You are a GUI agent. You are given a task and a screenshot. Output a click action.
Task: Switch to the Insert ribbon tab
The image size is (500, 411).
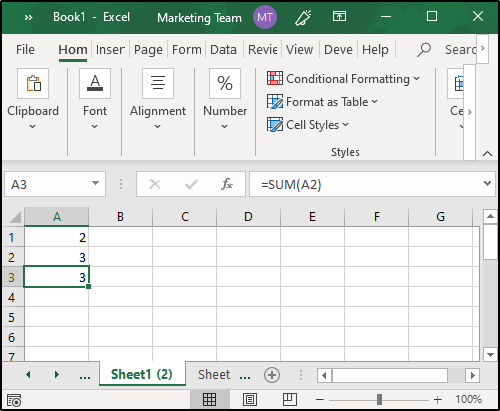pyautogui.click(x=110, y=50)
